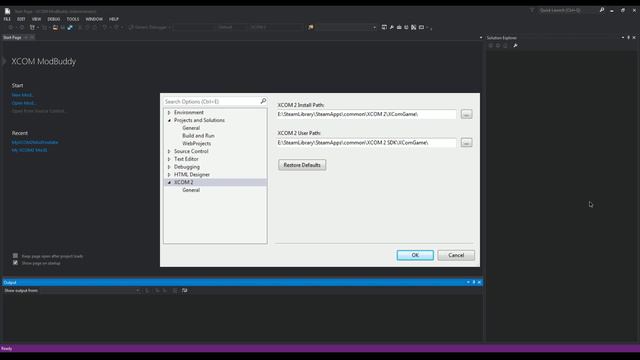Open the Solution Explorer window position dropdown

(x=623, y=38)
